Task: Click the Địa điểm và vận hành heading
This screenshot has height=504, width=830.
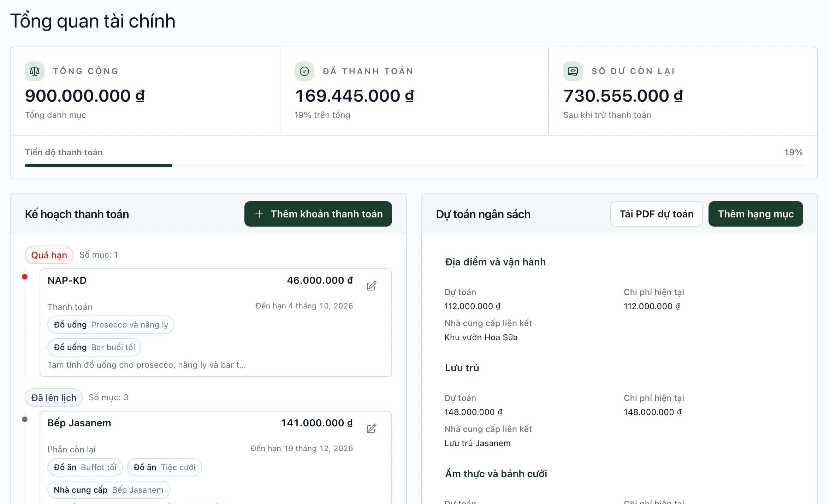Action: (495, 262)
